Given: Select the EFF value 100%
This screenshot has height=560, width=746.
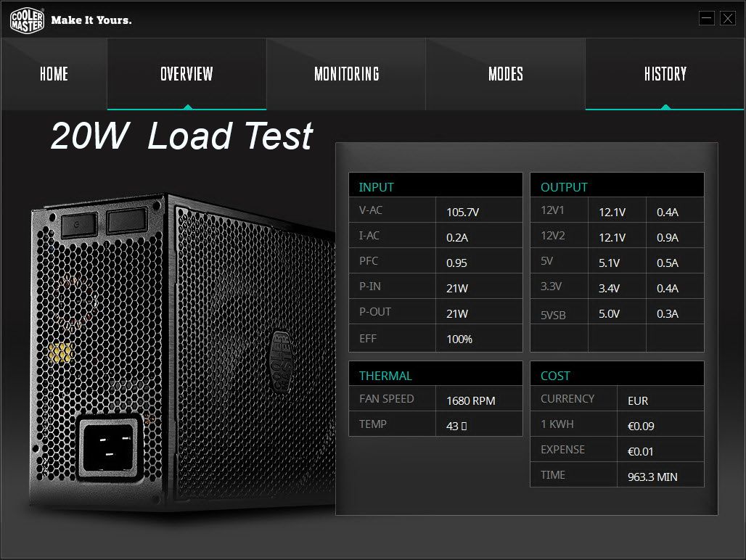Looking at the screenshot, I should click(459, 339).
